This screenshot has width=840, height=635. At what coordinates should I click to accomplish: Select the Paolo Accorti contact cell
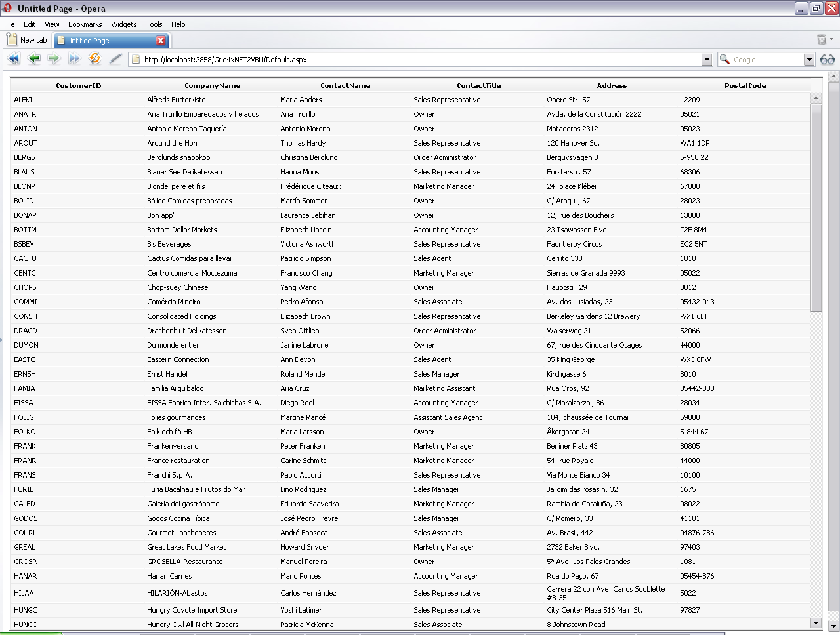tap(301, 475)
